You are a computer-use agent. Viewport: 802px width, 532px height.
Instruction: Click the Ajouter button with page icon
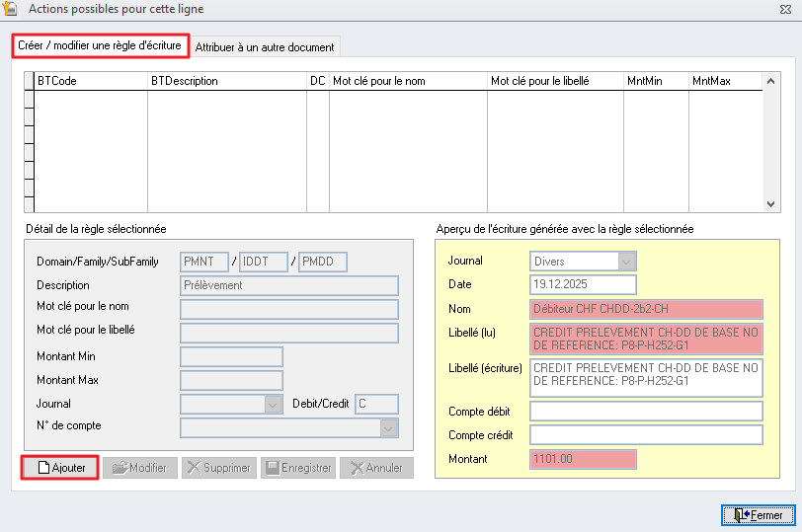60,468
